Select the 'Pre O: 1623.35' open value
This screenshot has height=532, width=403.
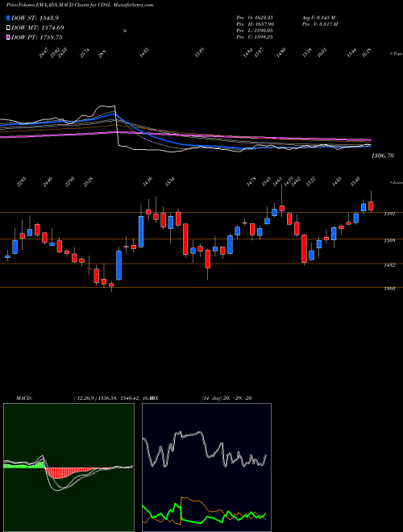pyautogui.click(x=255, y=17)
